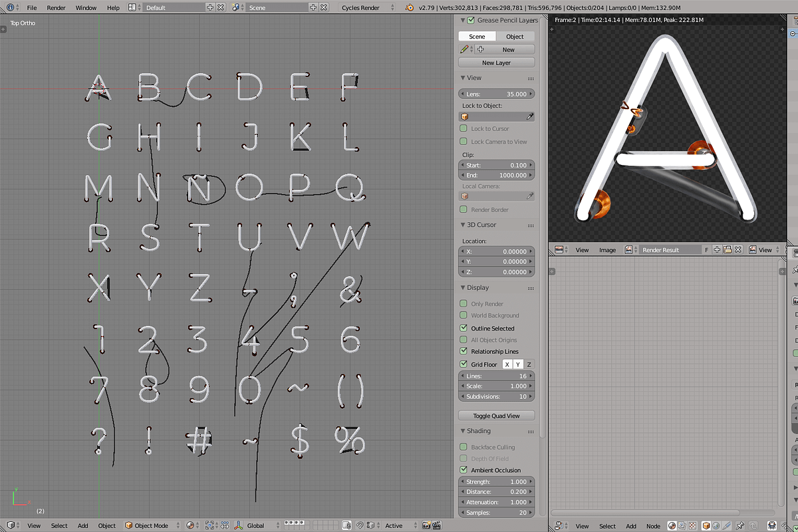This screenshot has height=532, width=798.
Task: Enable Only Render checkbox
Action: click(464, 303)
